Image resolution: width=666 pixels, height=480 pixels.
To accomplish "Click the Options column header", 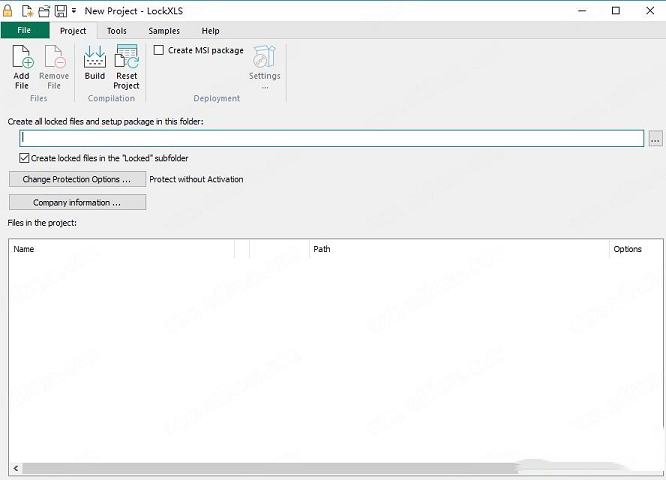I will coord(636,249).
